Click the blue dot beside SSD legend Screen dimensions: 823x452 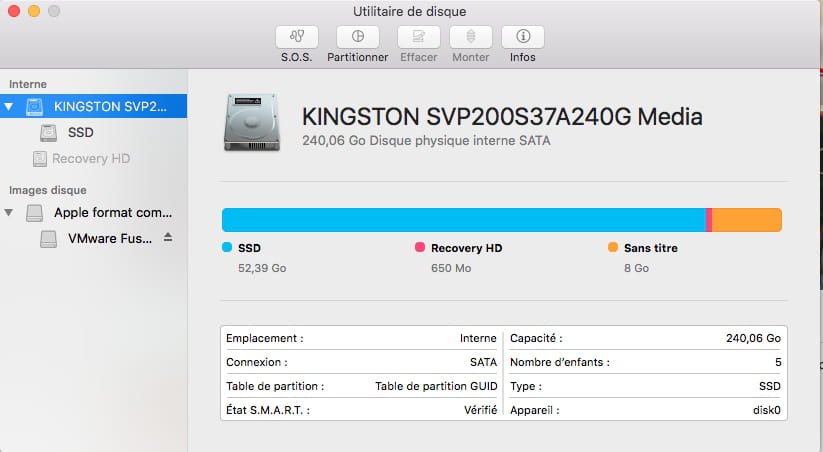click(227, 247)
